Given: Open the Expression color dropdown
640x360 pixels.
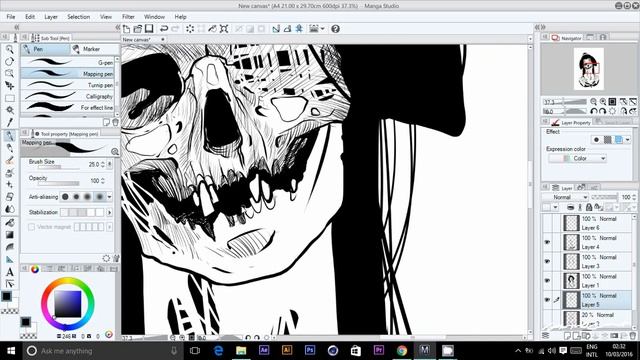Looking at the screenshot, I should click(577, 158).
